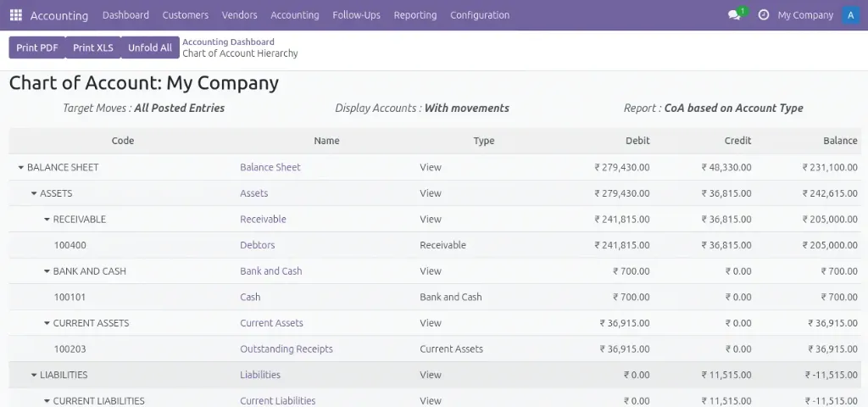Viewport: 868px width, 407px height.
Task: Open the Customers menu
Action: (186, 15)
